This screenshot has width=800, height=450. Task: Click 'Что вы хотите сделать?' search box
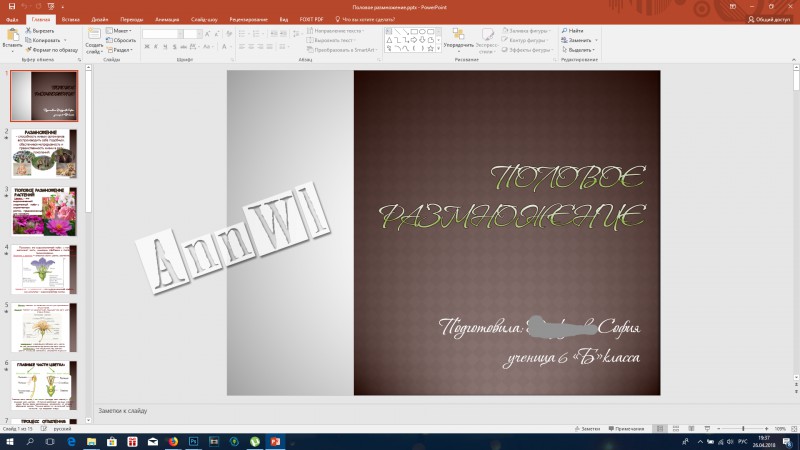(x=365, y=19)
